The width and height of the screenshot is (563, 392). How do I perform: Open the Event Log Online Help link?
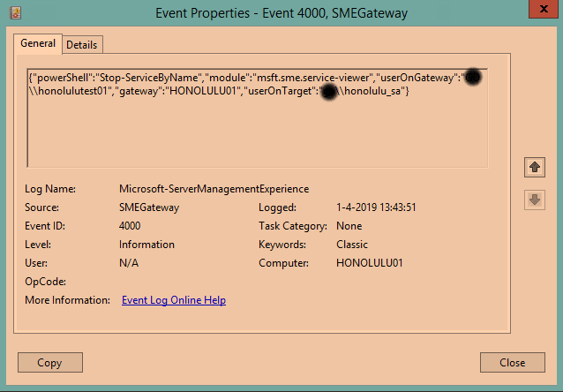[x=173, y=300]
